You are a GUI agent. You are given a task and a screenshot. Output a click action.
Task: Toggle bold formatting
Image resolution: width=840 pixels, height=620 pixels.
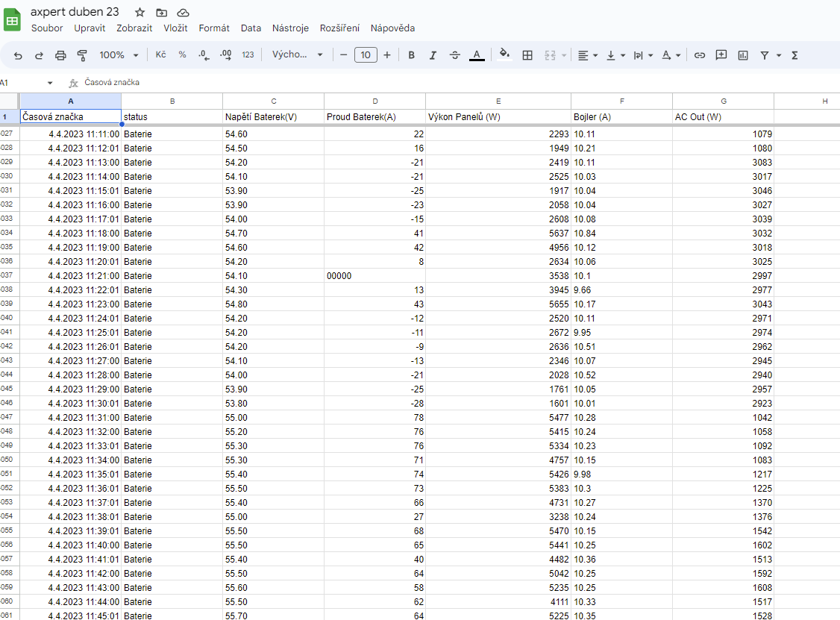click(411, 55)
